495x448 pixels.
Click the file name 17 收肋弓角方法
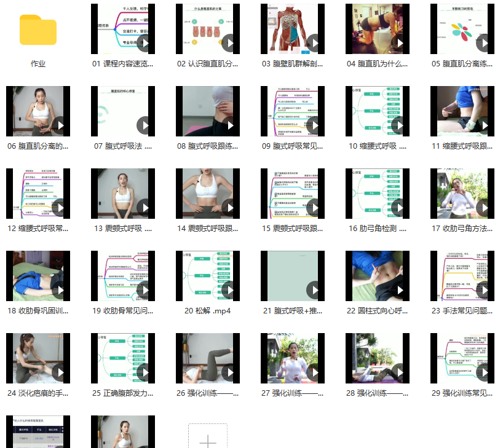462,229
